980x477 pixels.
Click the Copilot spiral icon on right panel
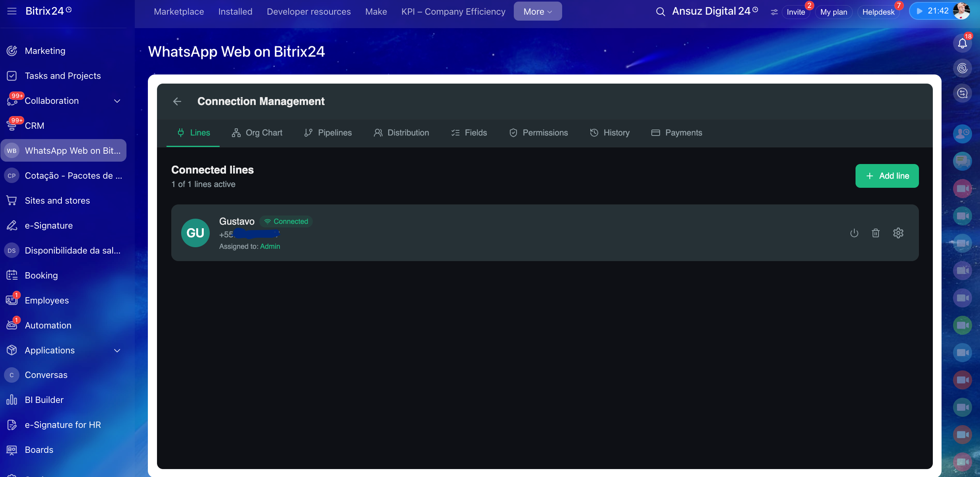[x=962, y=68]
